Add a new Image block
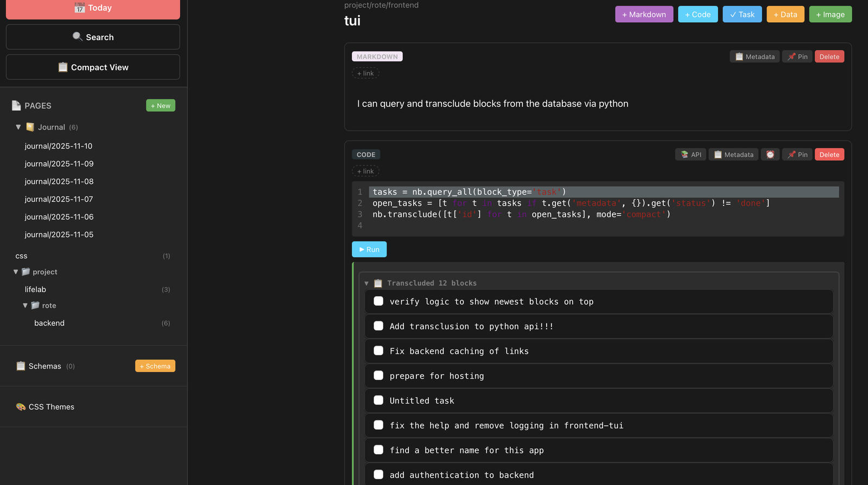868x485 pixels. (830, 14)
